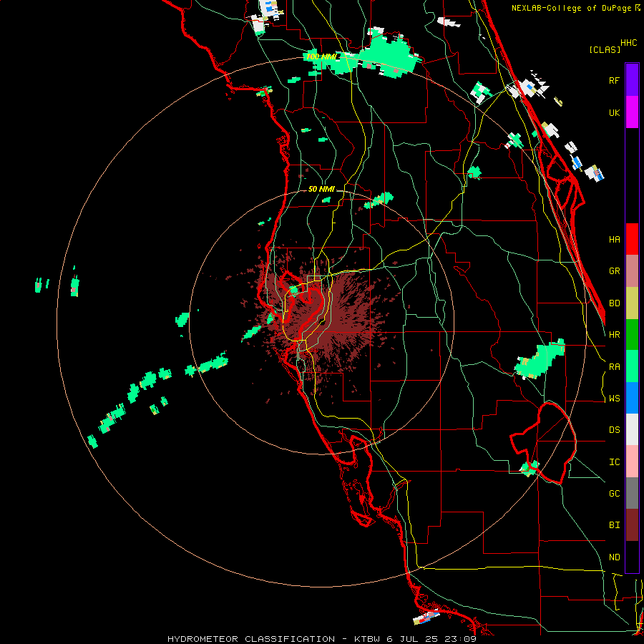644x644 pixels.
Task: Click the 'BI' legend label
Action: coord(614,525)
